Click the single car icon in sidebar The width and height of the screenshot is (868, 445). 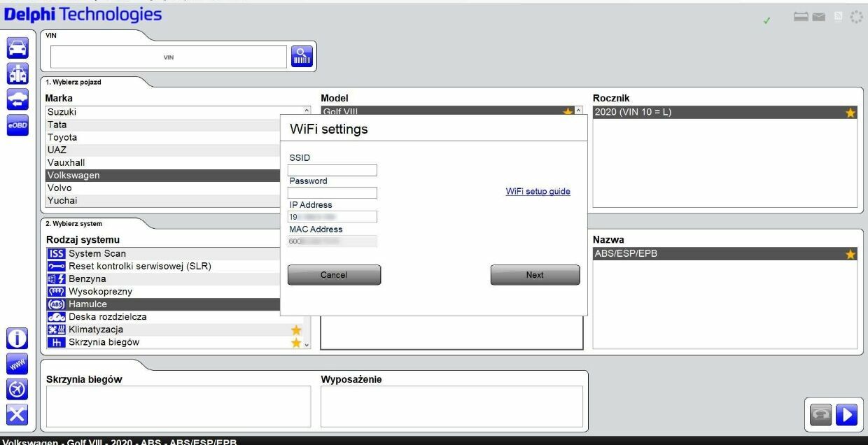17,48
